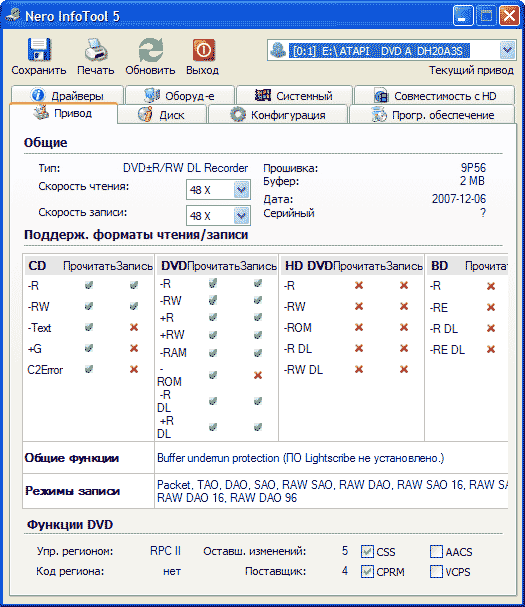525x607 pixels.
Task: Expand the write speed dropdown
Action: [x=241, y=216]
